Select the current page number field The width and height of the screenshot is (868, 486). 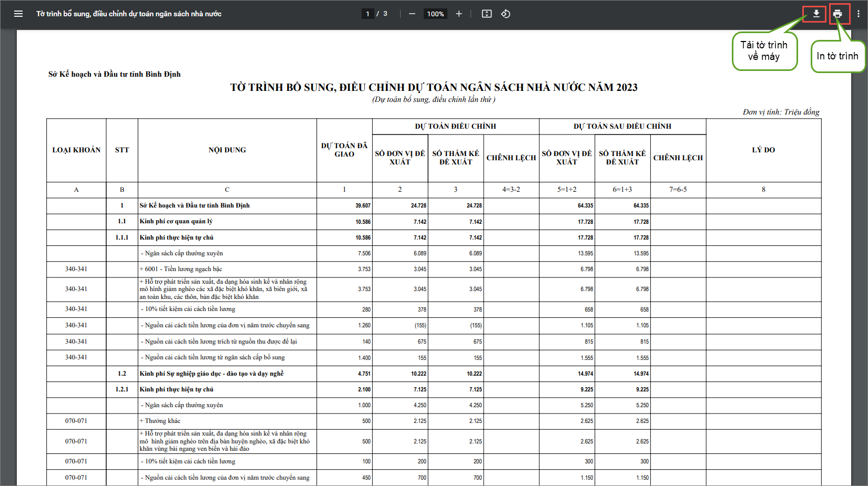[367, 14]
